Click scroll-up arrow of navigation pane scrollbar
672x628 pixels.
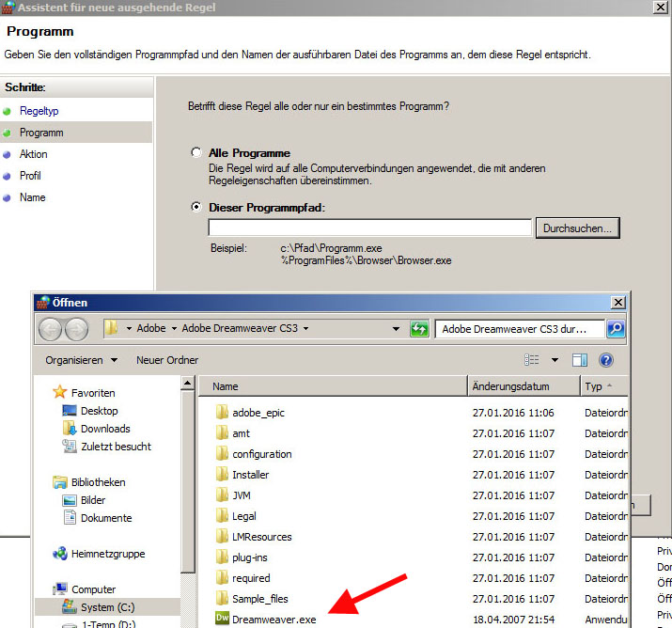coord(188,384)
